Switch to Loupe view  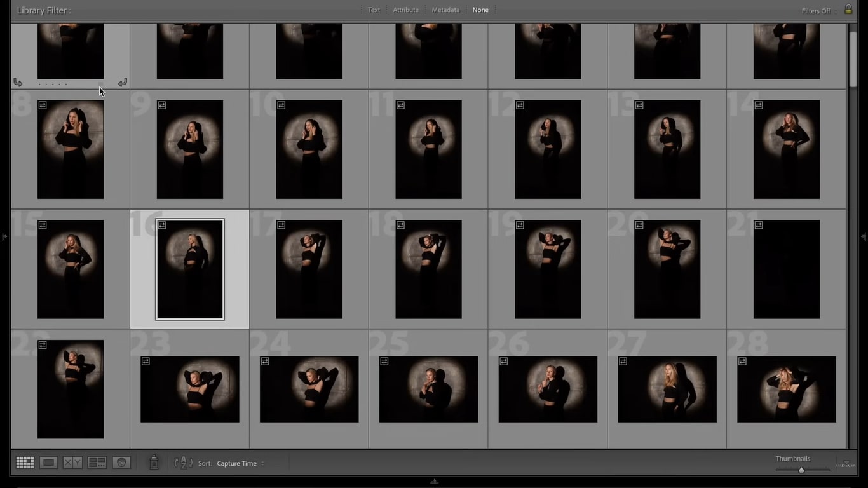pyautogui.click(x=48, y=463)
